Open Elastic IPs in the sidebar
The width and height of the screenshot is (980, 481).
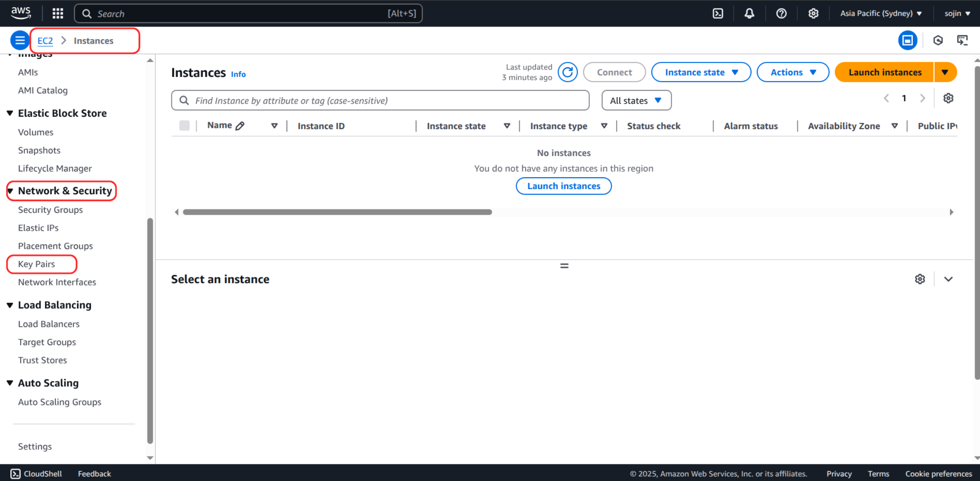(x=38, y=228)
